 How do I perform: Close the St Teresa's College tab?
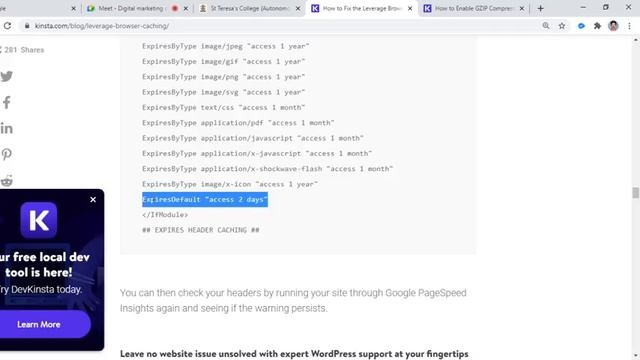pyautogui.click(x=298, y=8)
